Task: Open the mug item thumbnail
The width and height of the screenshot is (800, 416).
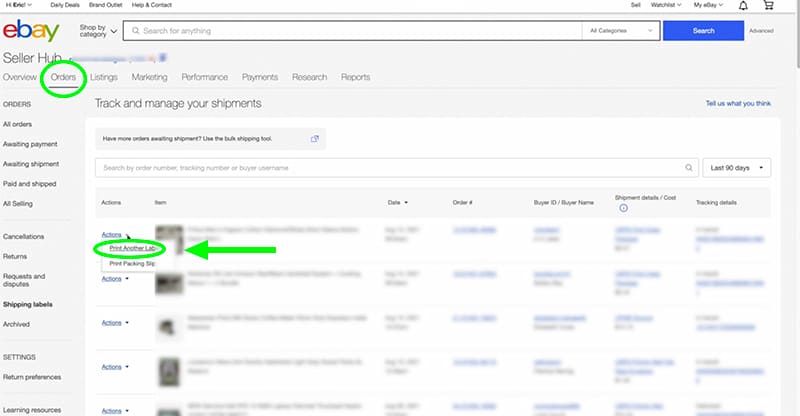Action: point(169,327)
